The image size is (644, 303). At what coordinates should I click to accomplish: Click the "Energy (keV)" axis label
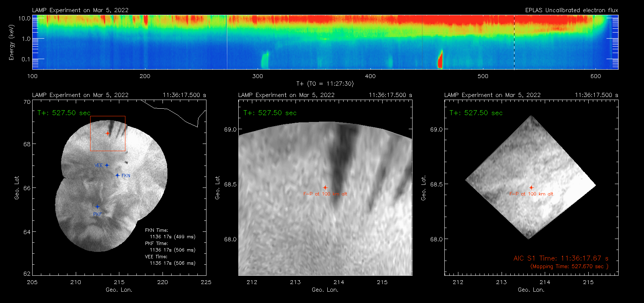[x=12, y=42]
